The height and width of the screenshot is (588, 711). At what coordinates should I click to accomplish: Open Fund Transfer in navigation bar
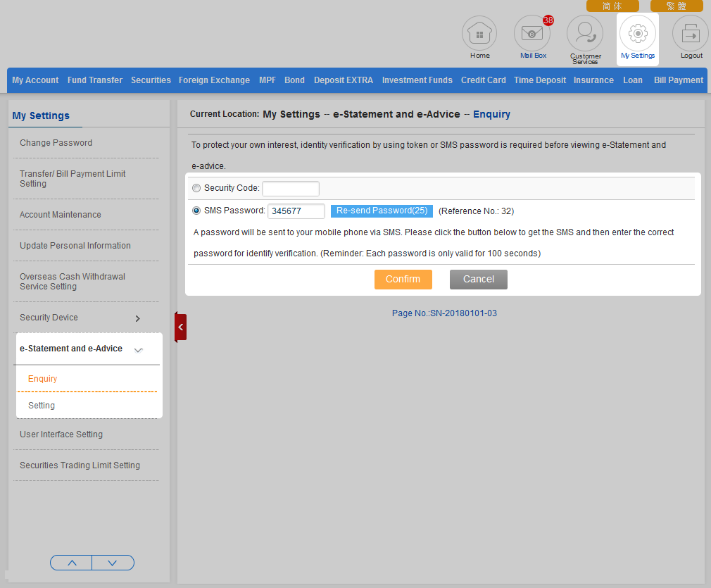(95, 80)
